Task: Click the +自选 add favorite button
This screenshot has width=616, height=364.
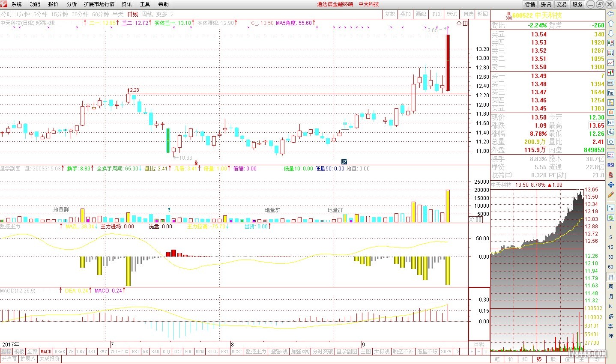Action: (x=467, y=14)
